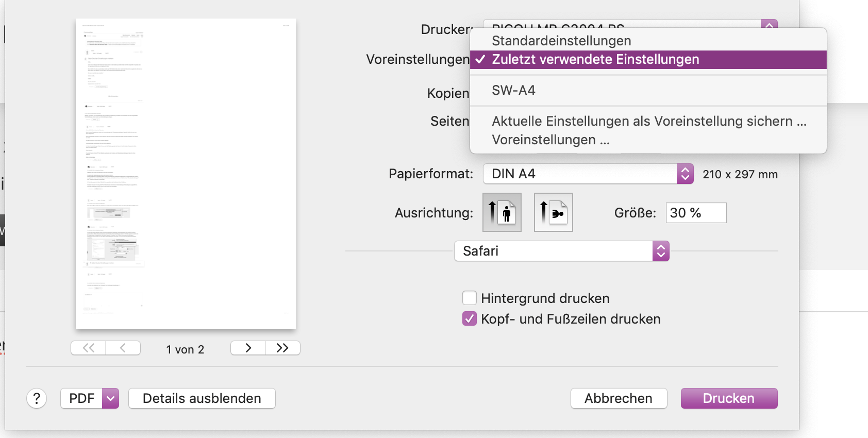This screenshot has height=438, width=868.
Task: Open print help question mark
Action: tap(37, 398)
